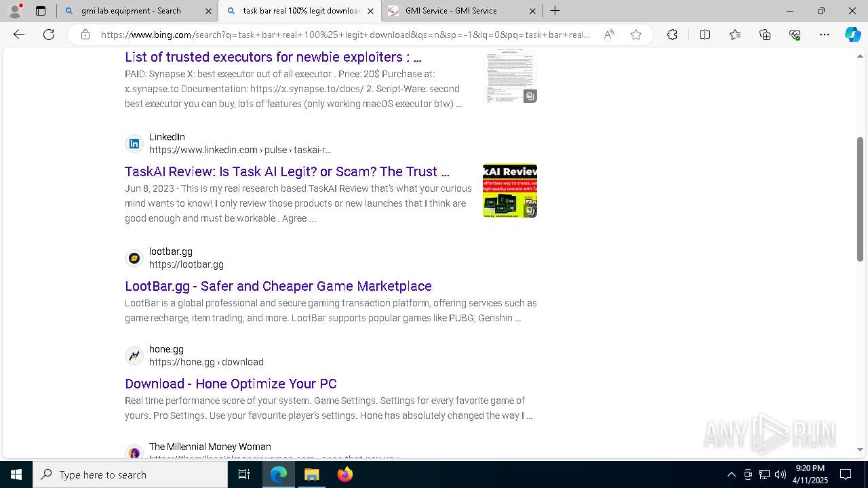Viewport: 868px width, 488px height.
Task: Open the notification center
Action: point(846,474)
